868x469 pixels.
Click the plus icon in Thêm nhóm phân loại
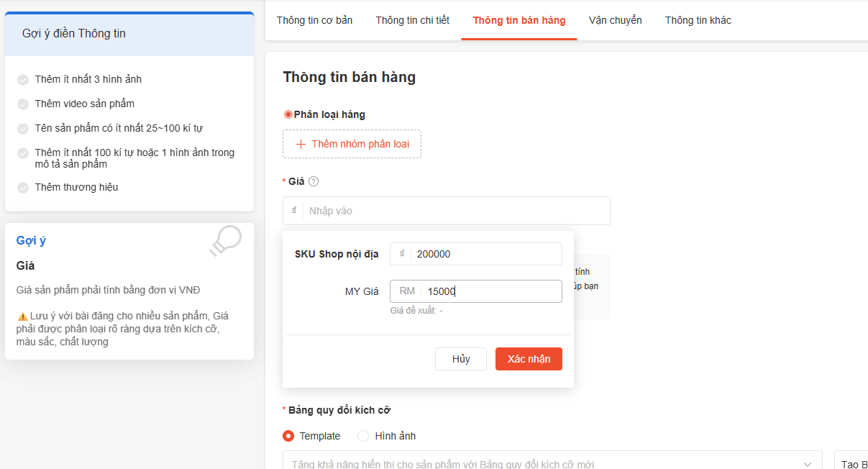[300, 144]
